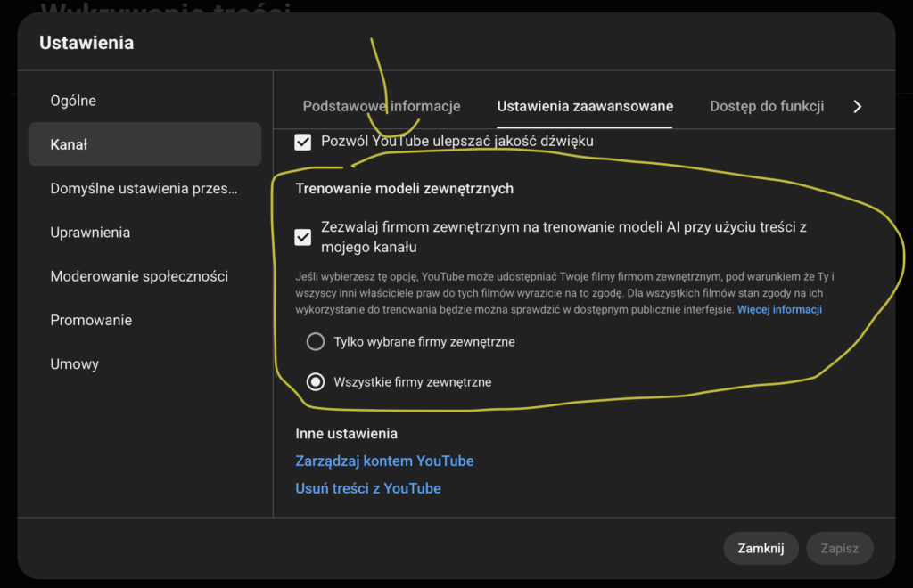Toggle Zezwalaj firmom zewnętrznym AI training checkbox
The height and width of the screenshot is (588, 913).
point(303,237)
